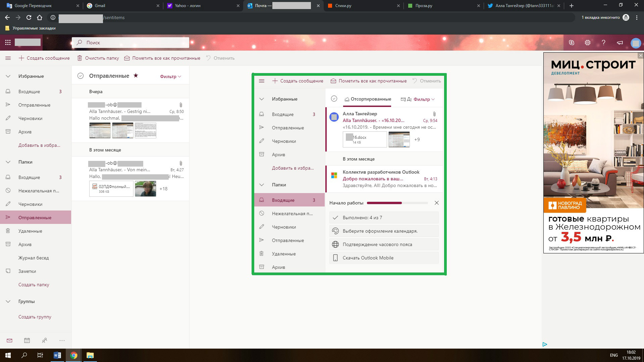
Task: Open Входящие under Избранные in left pane
Action: (36, 92)
